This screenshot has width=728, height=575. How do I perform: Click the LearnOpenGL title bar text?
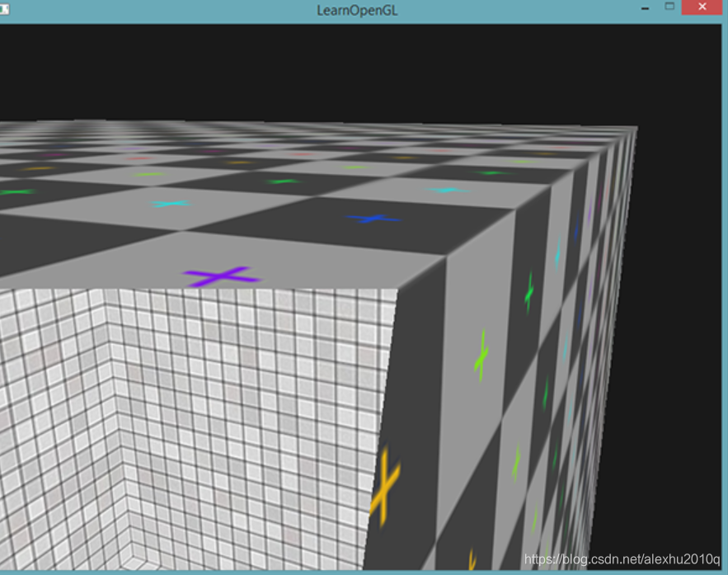click(x=357, y=10)
